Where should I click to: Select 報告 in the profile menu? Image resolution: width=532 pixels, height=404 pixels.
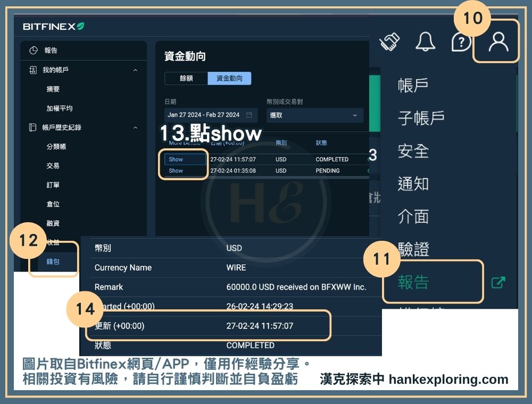point(413,282)
